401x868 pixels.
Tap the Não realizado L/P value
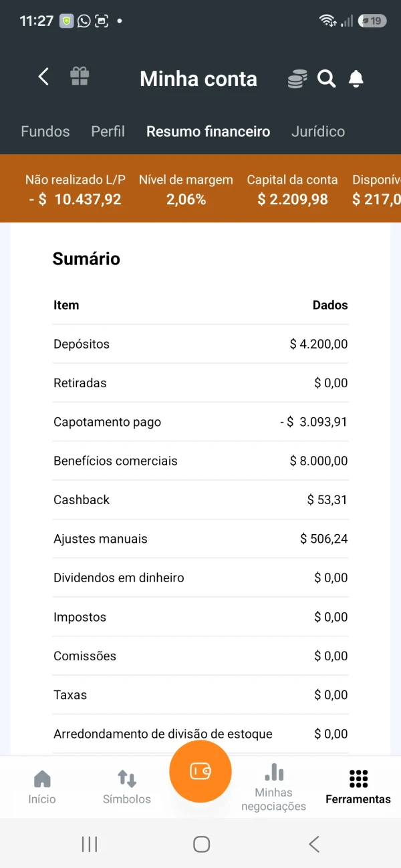point(76,199)
